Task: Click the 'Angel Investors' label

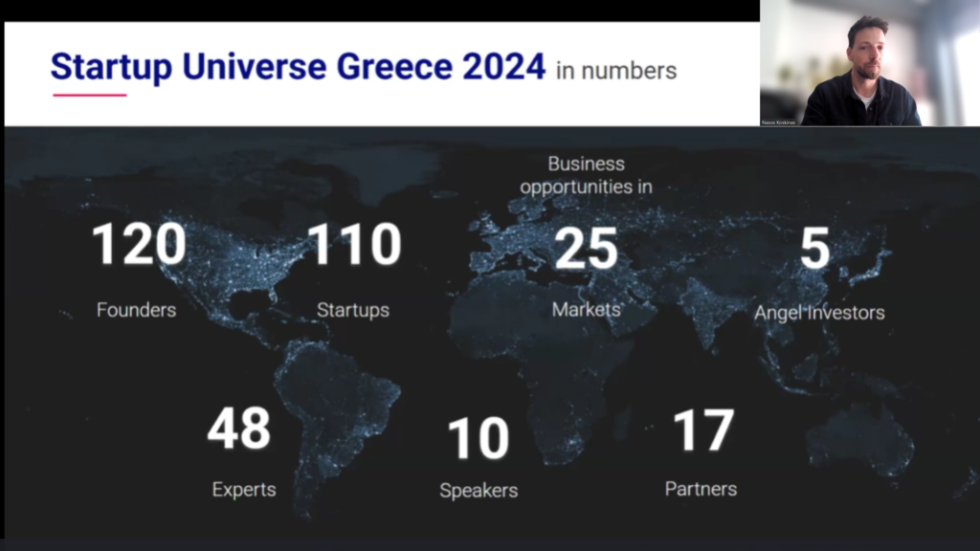Action: (x=819, y=313)
